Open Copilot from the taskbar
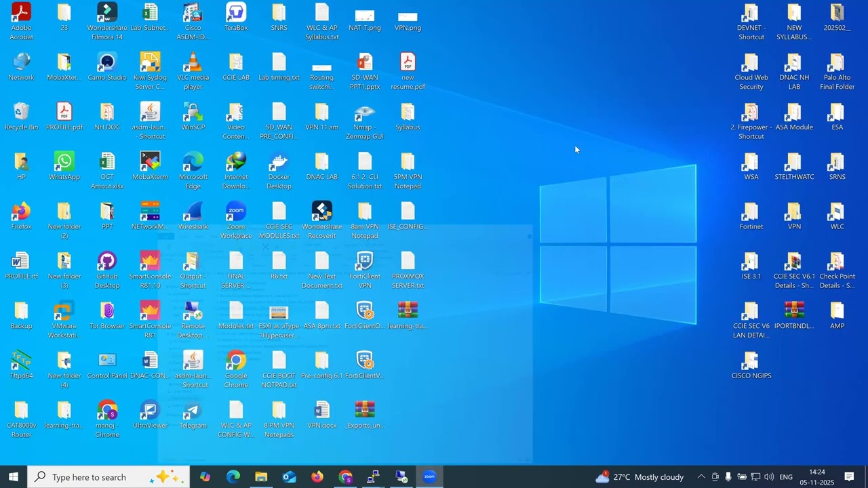Viewport: 868px width, 488px height. tap(205, 477)
